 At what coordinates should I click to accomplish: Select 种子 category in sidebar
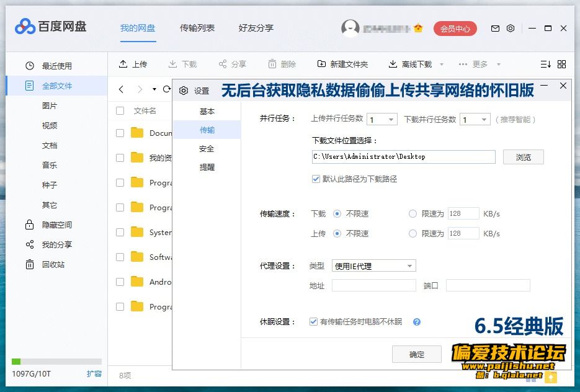[x=50, y=185]
